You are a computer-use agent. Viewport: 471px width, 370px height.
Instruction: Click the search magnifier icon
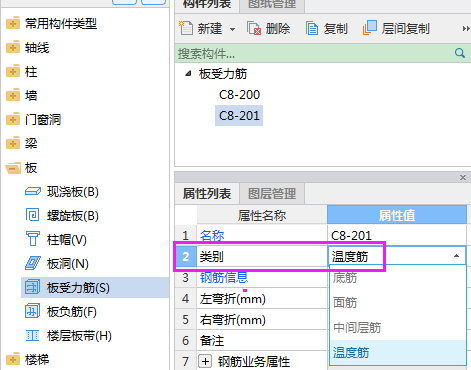pos(460,53)
